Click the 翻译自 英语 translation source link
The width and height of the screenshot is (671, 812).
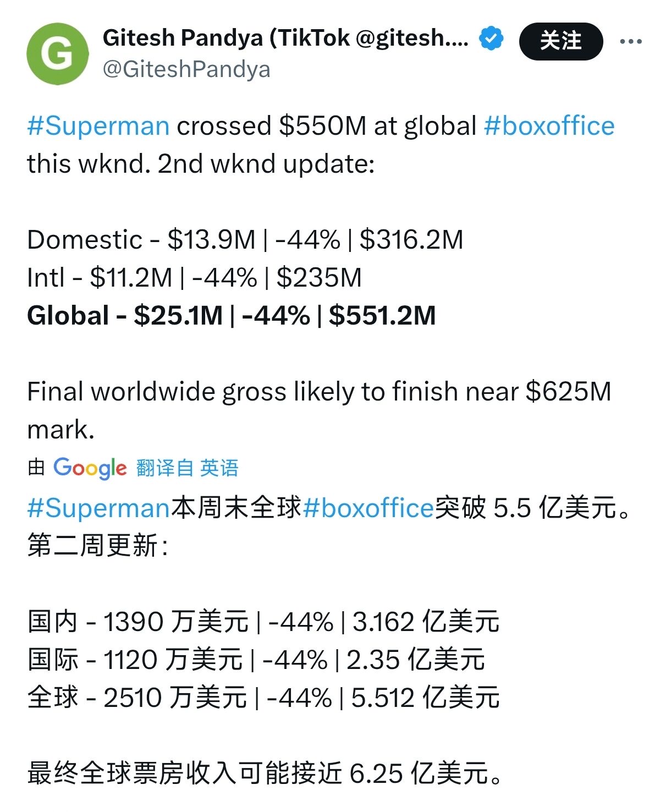tap(188, 468)
